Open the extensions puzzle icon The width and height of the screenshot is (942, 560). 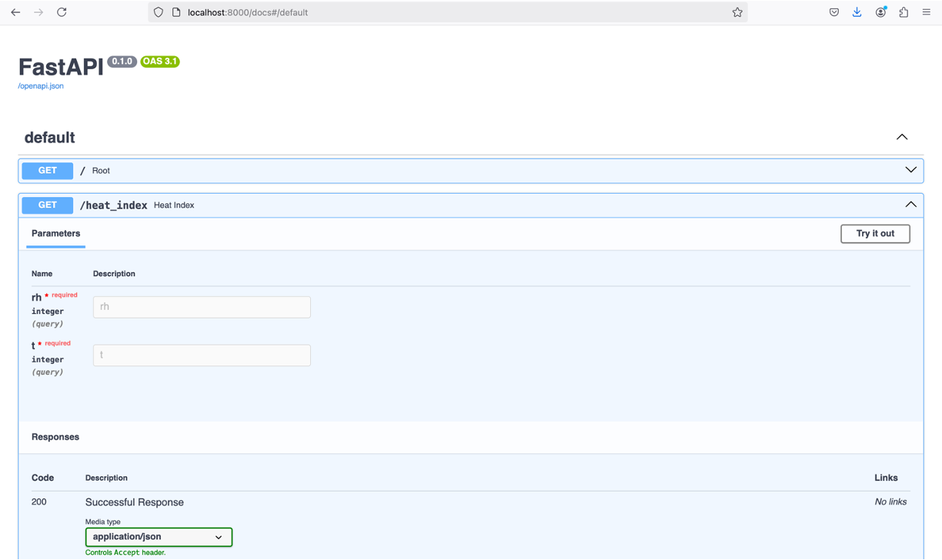pyautogui.click(x=904, y=12)
